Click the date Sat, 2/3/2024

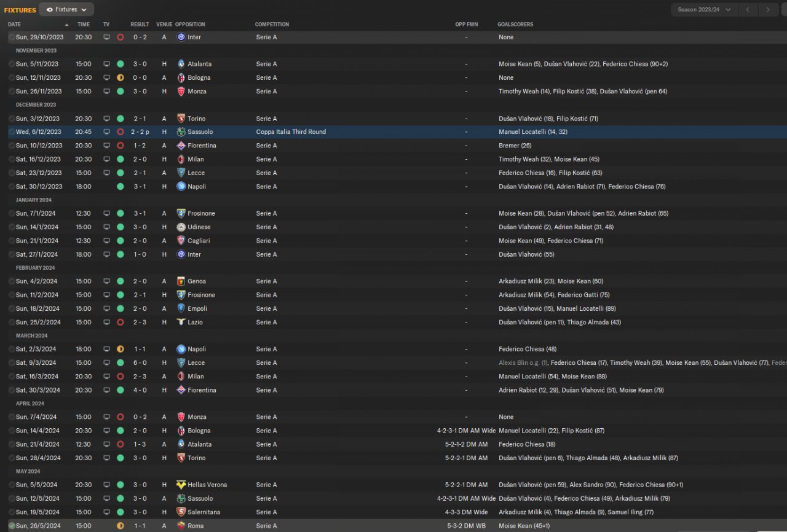pyautogui.click(x=36, y=349)
